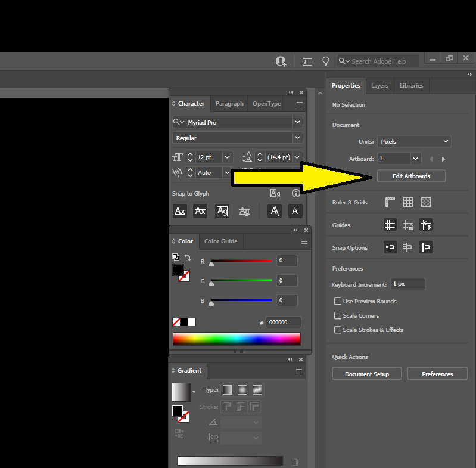The image size is (476, 468).
Task: Switch to the OpenType tab
Action: (266, 104)
